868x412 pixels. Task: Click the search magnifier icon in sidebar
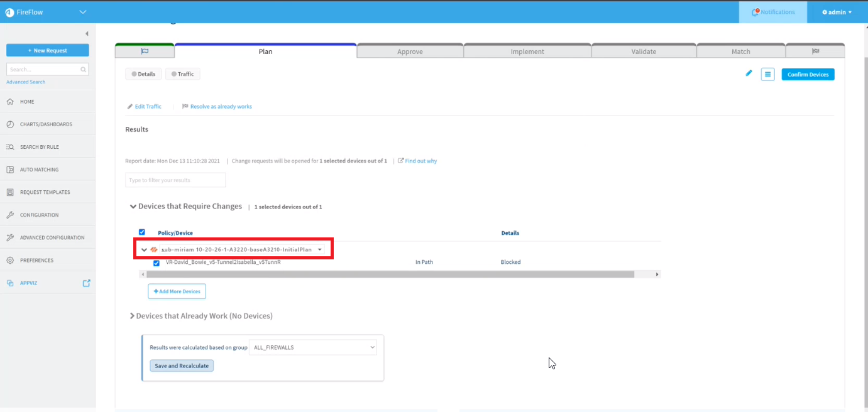(83, 70)
